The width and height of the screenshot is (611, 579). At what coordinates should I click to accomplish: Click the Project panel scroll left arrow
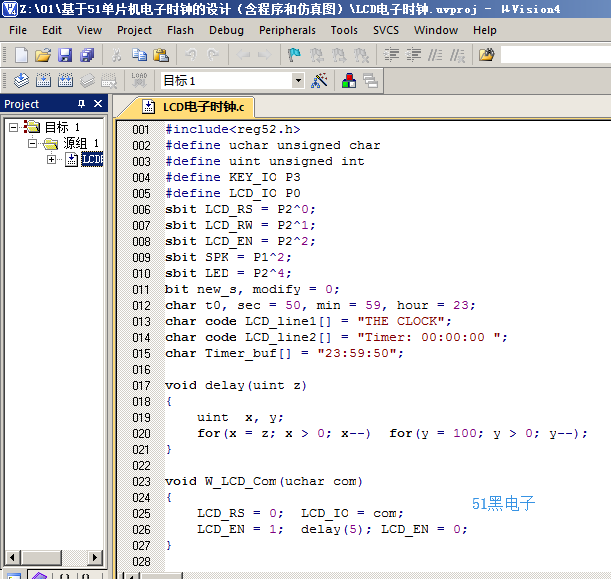click(x=12, y=557)
